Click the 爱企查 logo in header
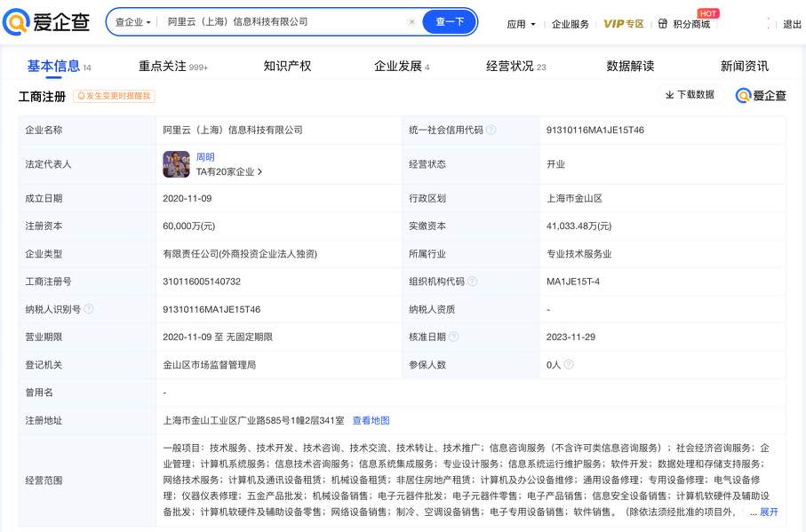806x532 pixels. click(x=46, y=22)
